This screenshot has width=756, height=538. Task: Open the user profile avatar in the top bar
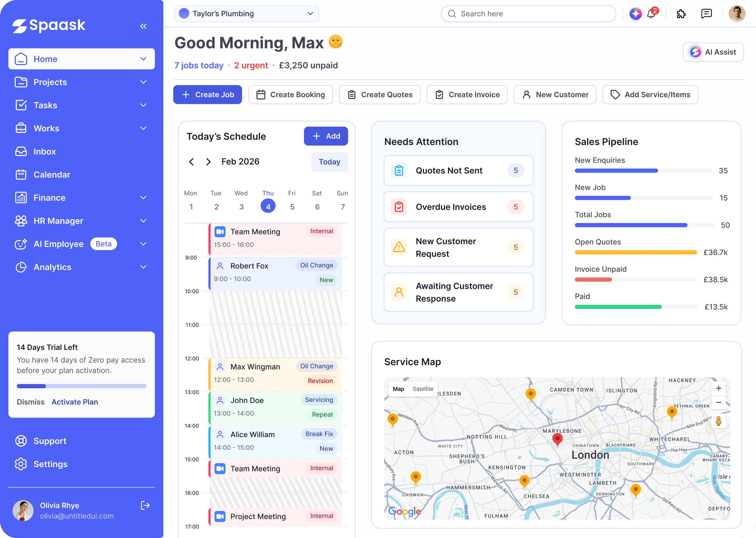pyautogui.click(x=737, y=14)
